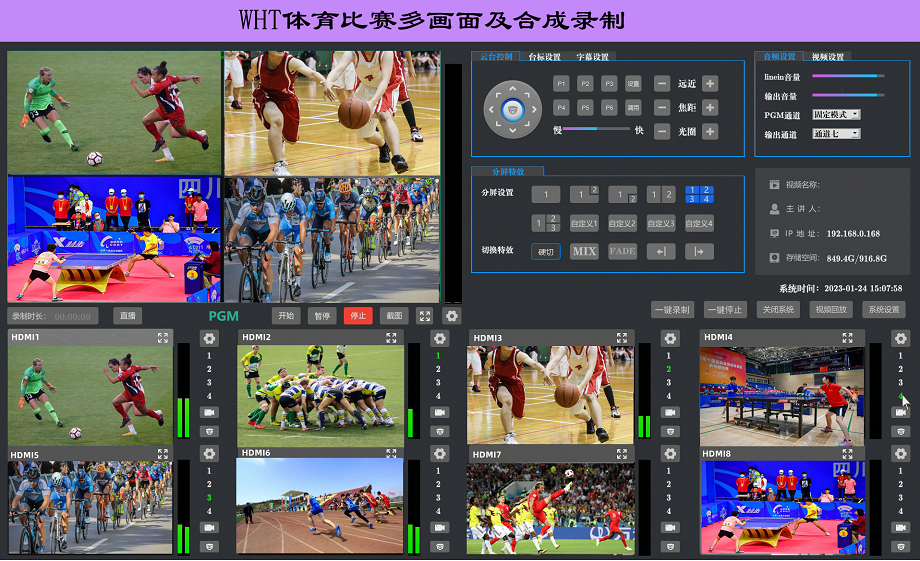
Task: Open the 输出通道 channel dropdown
Action: click(x=836, y=134)
